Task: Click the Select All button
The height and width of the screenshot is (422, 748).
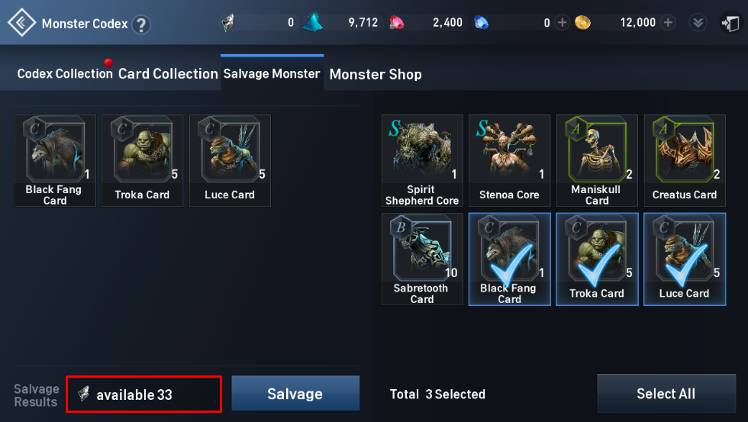Action: (666, 393)
